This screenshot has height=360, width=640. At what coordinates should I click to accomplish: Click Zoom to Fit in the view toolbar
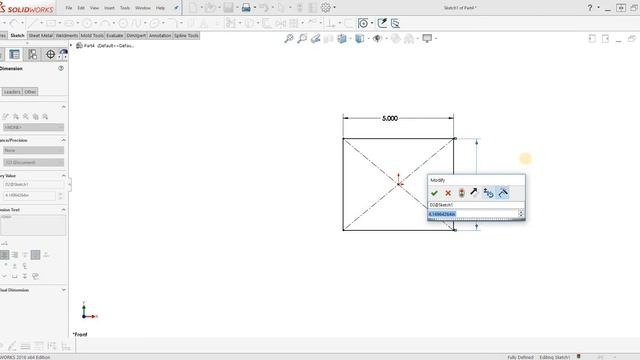coord(289,38)
